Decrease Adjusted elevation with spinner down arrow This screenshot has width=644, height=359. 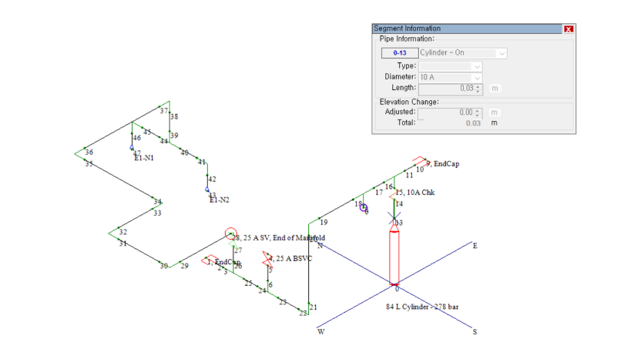pos(478,115)
